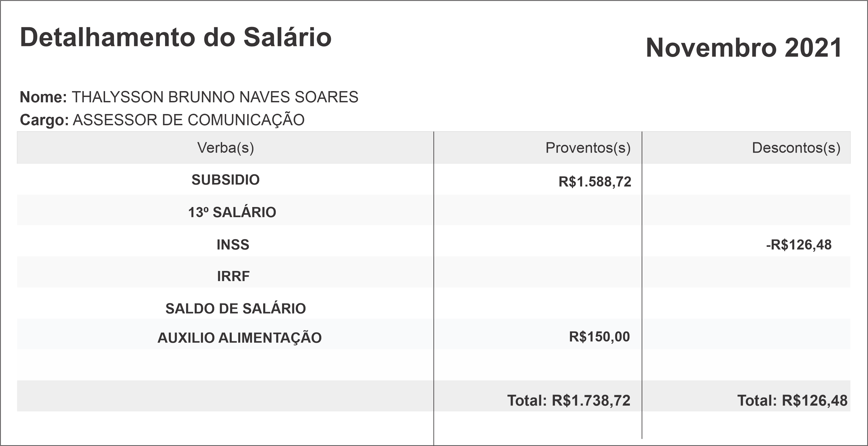Select the SUBSIDIO row label
Screen dimensions: 868x446
click(x=225, y=180)
